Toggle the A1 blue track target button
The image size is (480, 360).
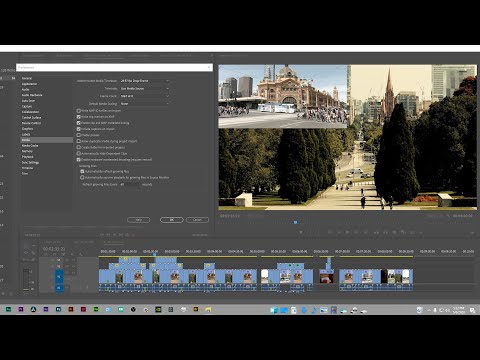[59, 287]
